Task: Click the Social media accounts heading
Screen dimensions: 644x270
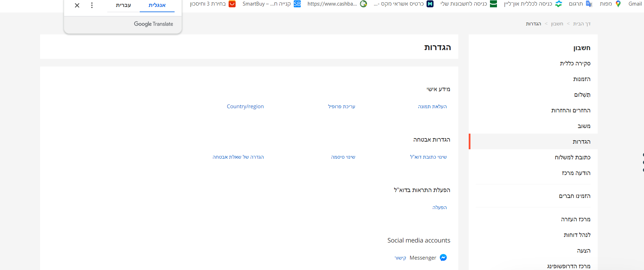Action: pyautogui.click(x=419, y=240)
